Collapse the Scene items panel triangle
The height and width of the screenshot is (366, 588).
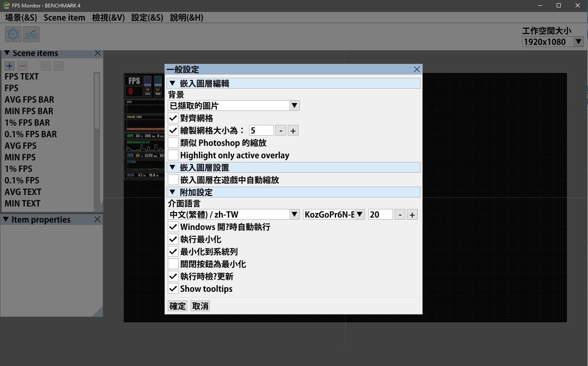[x=7, y=53]
